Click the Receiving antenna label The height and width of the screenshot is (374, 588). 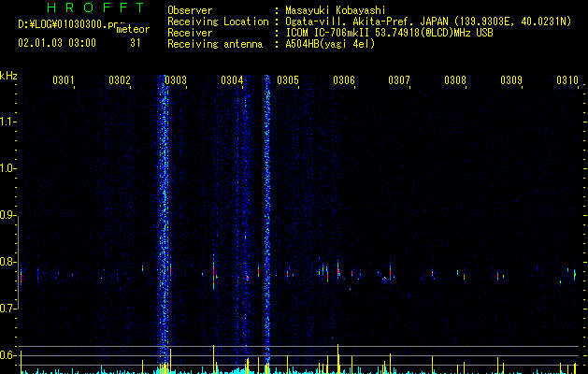coord(215,44)
